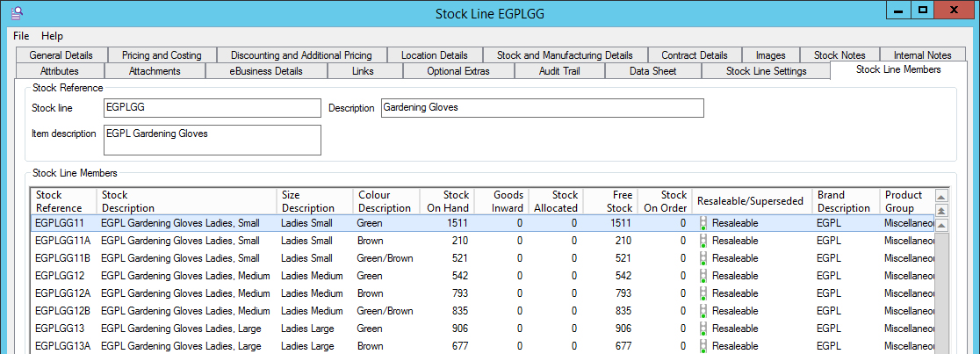Click the traffic light icon in the EGPLGG13A row
980x354 pixels.
703,346
